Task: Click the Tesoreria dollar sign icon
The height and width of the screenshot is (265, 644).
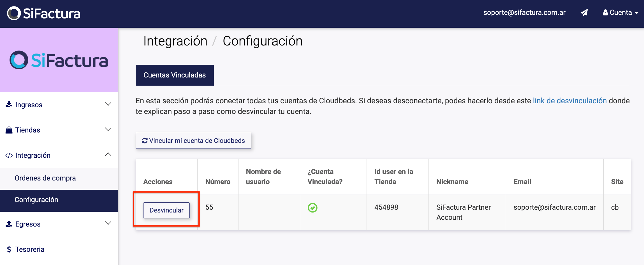Action: pos(9,249)
